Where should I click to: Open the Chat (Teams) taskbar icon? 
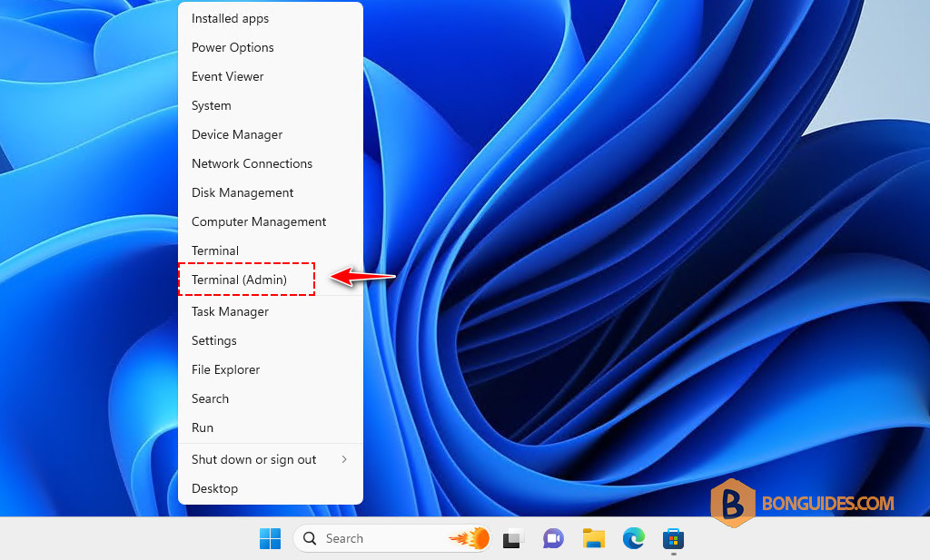(x=553, y=538)
